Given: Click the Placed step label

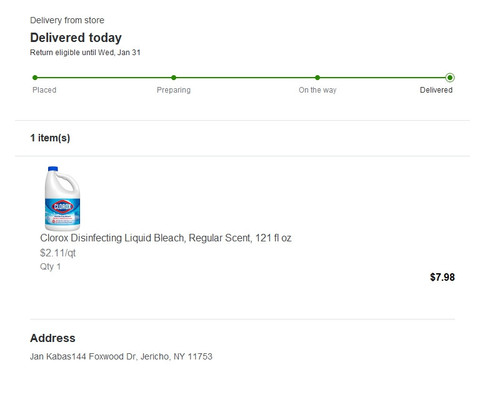Looking at the screenshot, I should pyautogui.click(x=44, y=90).
